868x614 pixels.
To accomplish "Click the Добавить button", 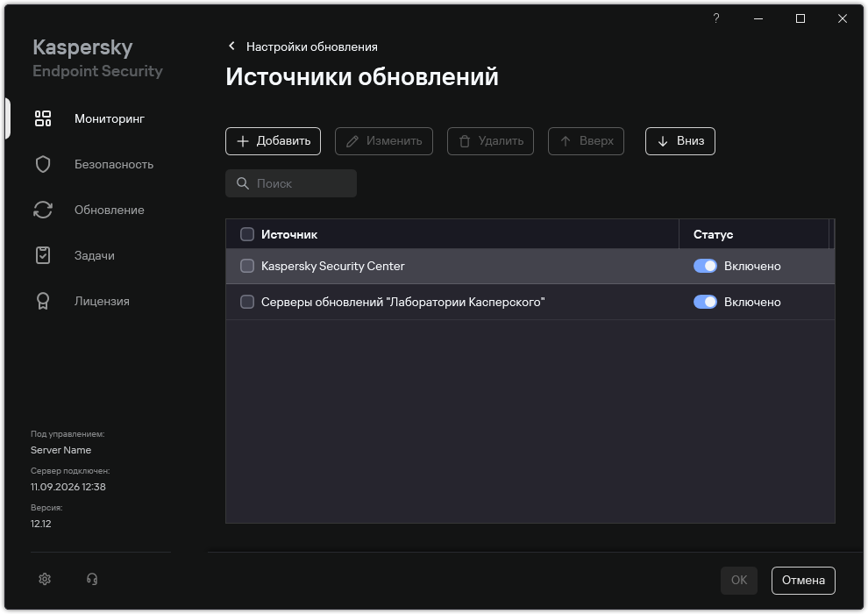I will 273,141.
